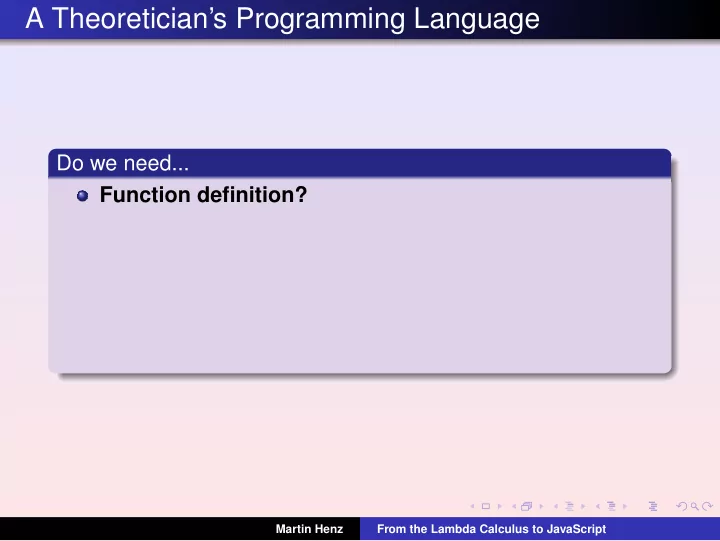This screenshot has width=720, height=541.
Task: Go to next slide with the right arrow
Action: click(x=500, y=506)
